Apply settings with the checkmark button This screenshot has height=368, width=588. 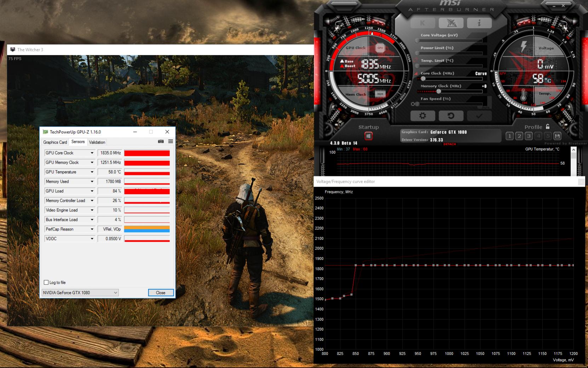[x=479, y=116]
